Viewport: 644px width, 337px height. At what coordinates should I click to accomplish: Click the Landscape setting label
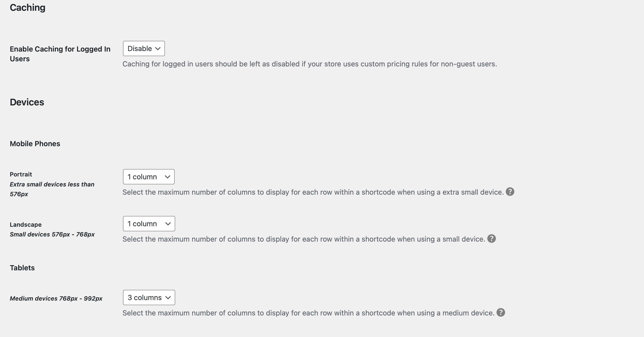(x=26, y=225)
